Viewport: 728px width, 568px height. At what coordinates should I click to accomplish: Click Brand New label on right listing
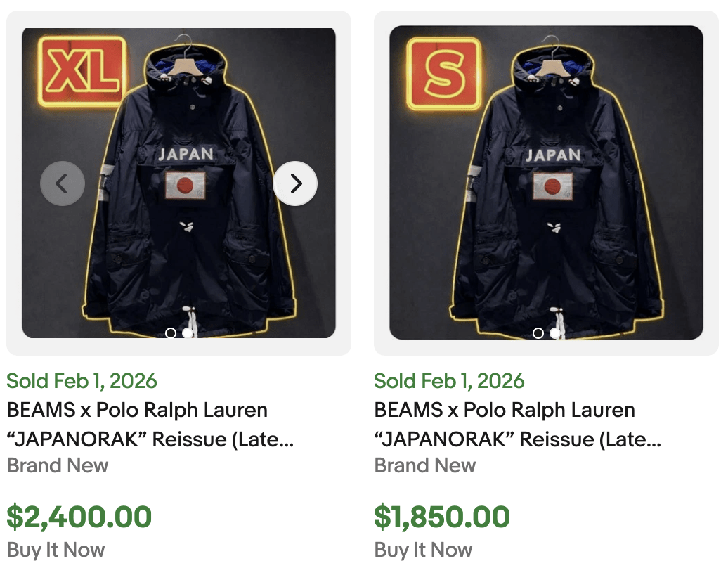[x=424, y=465]
